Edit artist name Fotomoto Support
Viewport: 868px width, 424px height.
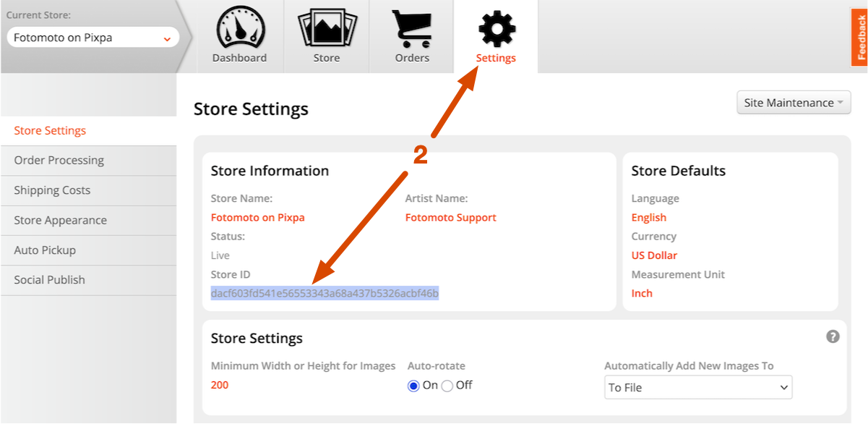[451, 217]
